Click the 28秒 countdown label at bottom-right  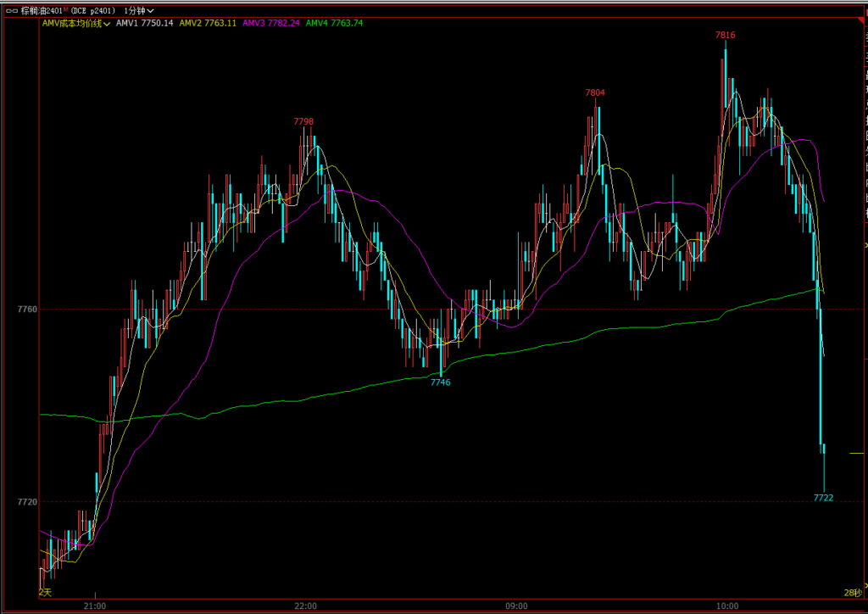852,592
